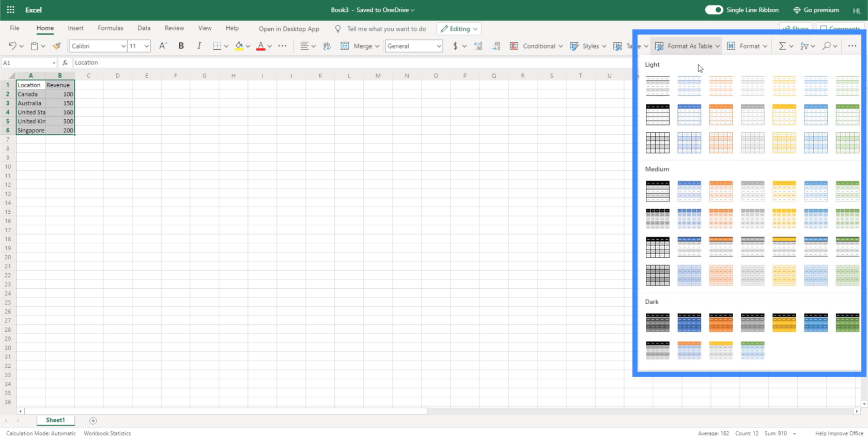
Task: Click the Fill Color bucket icon
Action: pyautogui.click(x=239, y=46)
